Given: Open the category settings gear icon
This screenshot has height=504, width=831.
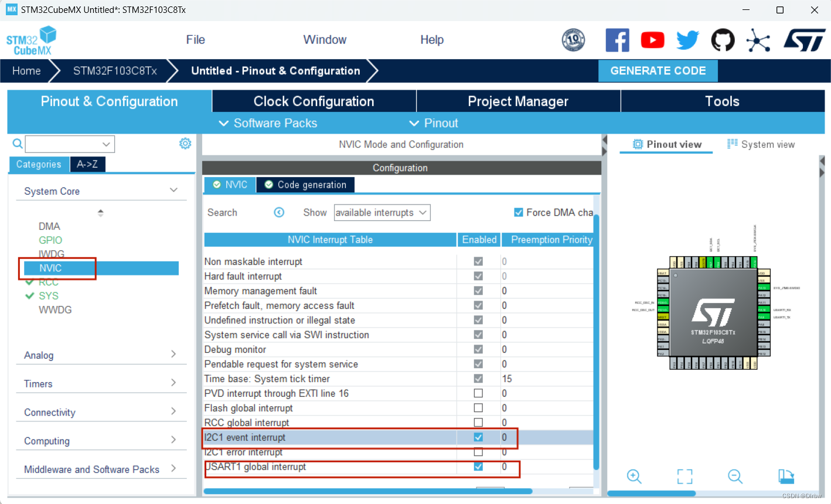Looking at the screenshot, I should point(185,144).
